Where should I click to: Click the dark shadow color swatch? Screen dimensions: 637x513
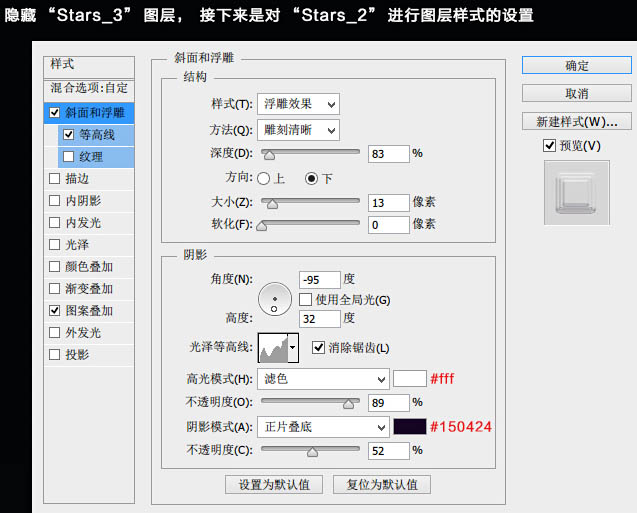tap(410, 426)
